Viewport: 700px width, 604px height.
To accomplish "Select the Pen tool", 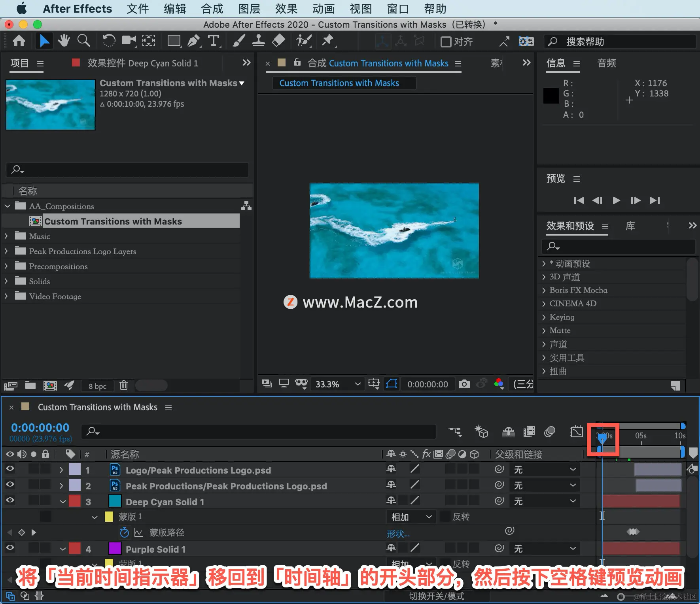I will pyautogui.click(x=194, y=41).
